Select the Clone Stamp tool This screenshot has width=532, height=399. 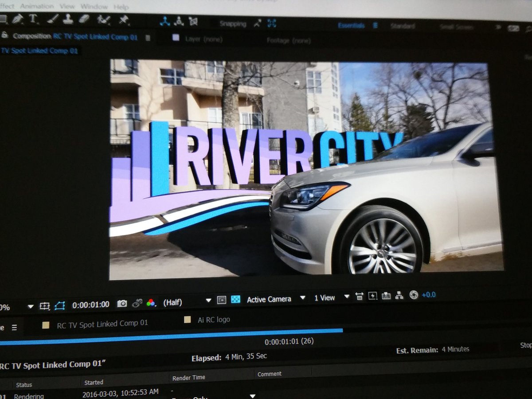[68, 19]
